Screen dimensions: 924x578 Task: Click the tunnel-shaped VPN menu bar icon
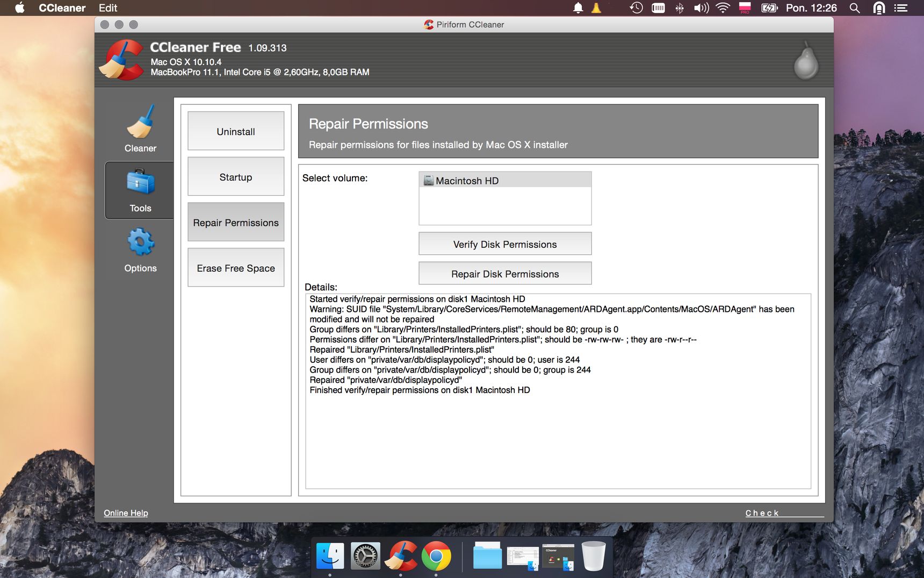(x=879, y=8)
